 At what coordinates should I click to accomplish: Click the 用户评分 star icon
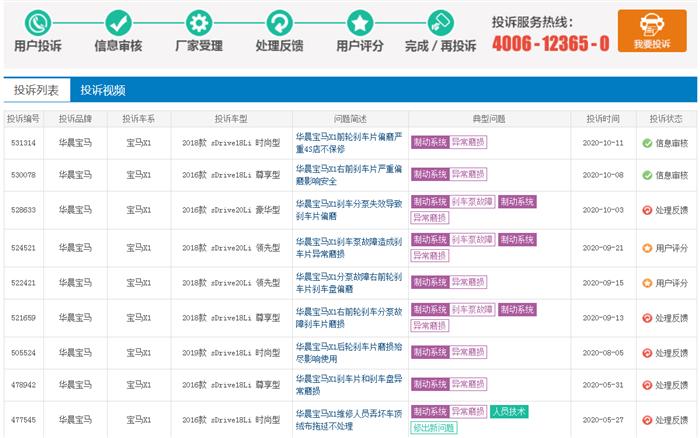point(360,23)
